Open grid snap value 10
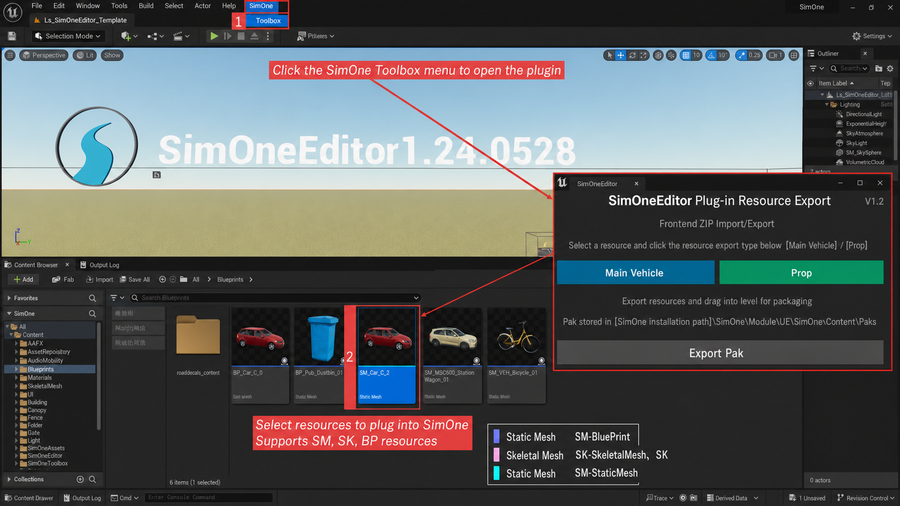Viewport: 900px width, 506px height. 696,55
